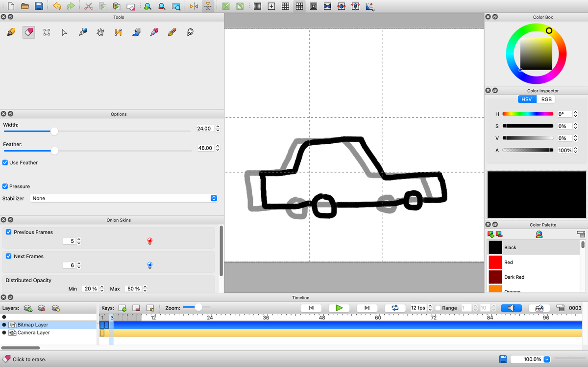
Task: Click the Undo arrow in toolbar
Action: [56, 6]
